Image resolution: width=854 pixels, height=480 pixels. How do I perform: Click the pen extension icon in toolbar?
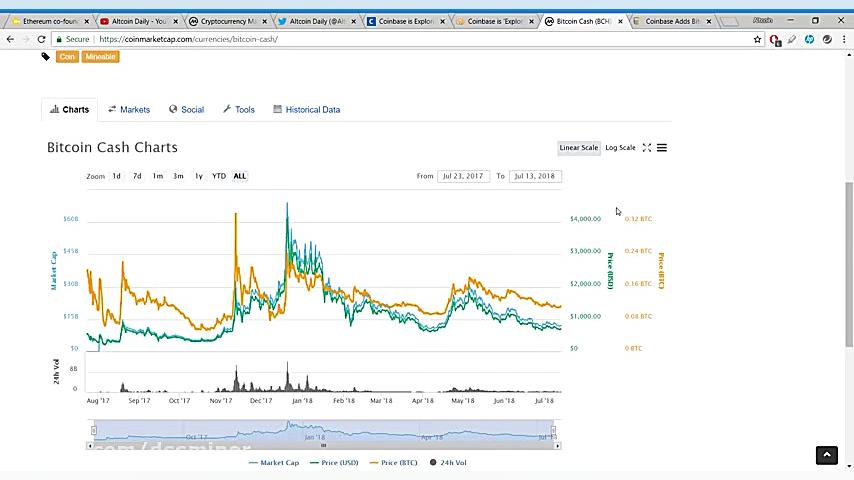[792, 39]
